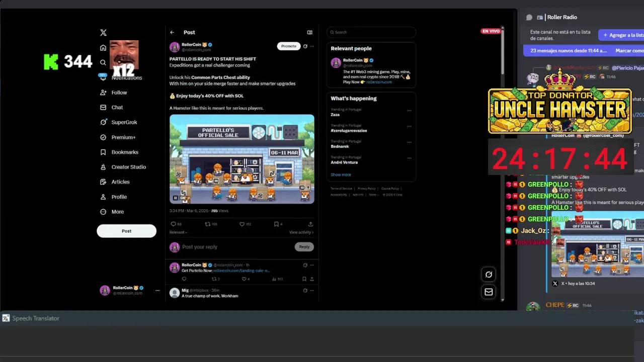
Task: Click the floating Messages envelope button
Action: click(489, 292)
